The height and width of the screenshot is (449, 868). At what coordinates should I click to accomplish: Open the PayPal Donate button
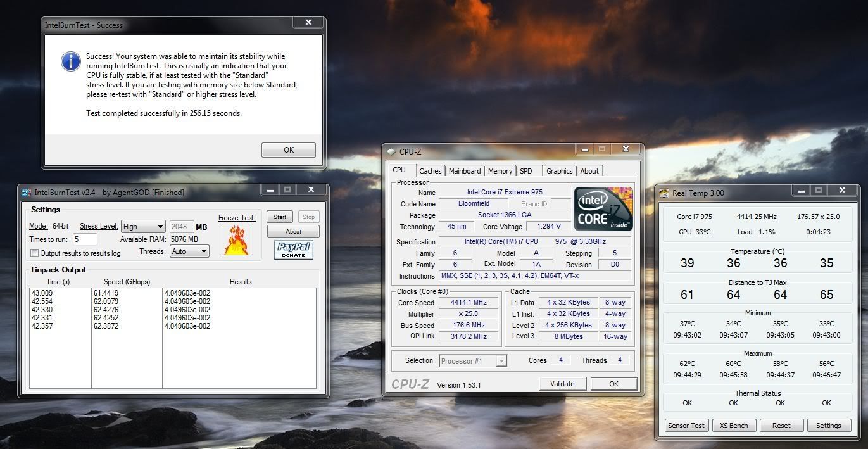click(294, 250)
